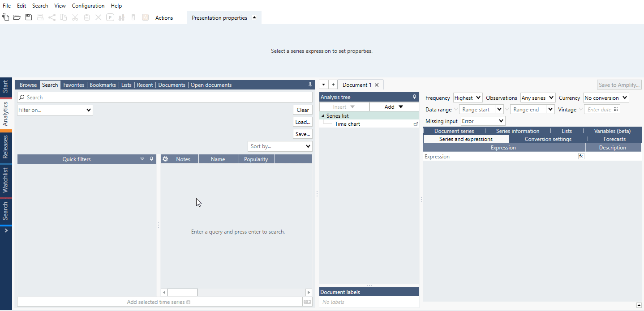Pop out the Time chart icon

[x=415, y=124]
